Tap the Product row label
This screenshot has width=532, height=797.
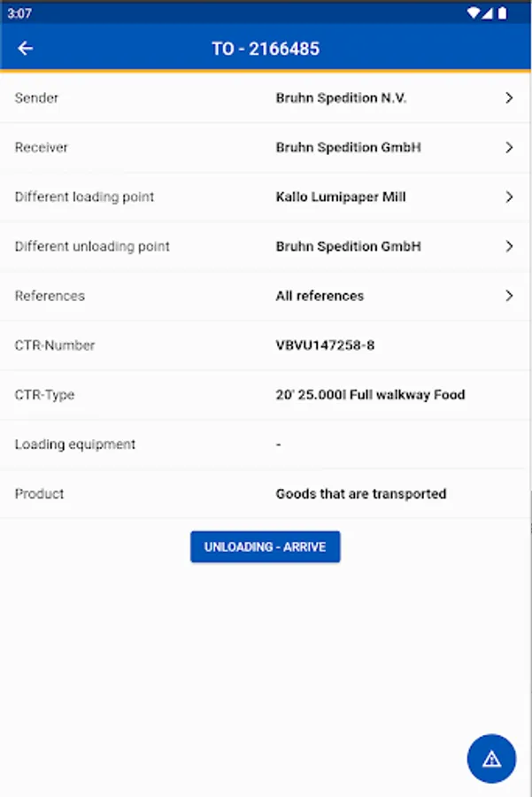coord(40,494)
